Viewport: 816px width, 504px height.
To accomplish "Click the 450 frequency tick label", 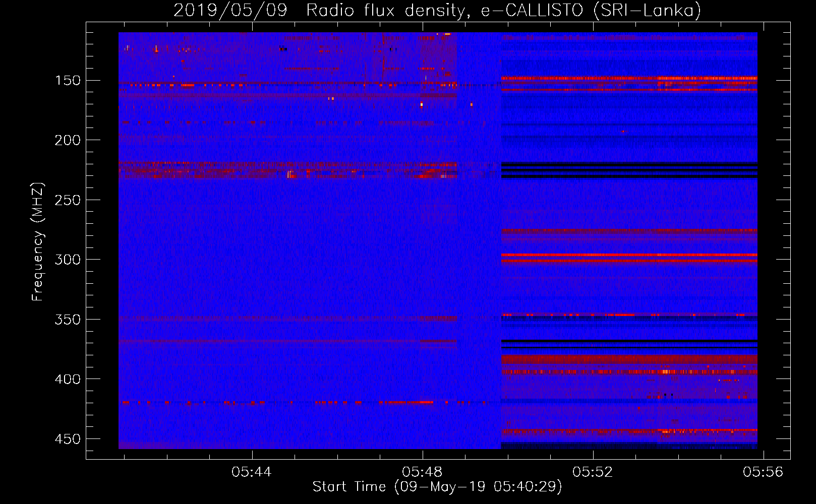I will point(68,439).
